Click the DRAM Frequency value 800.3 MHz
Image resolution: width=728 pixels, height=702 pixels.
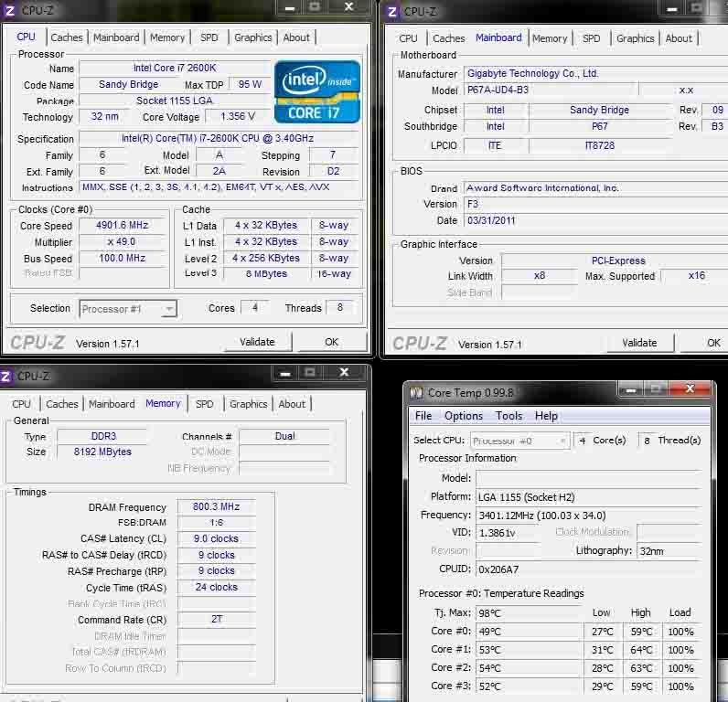[x=217, y=506]
